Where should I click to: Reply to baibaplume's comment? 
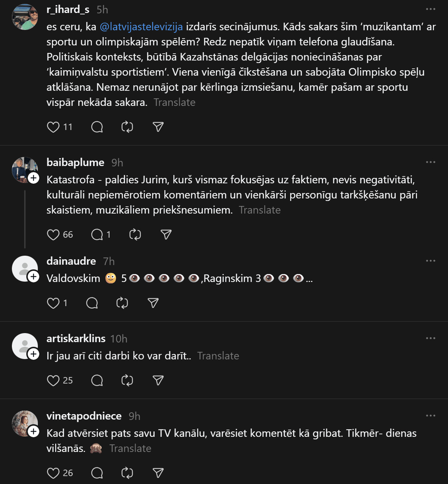[97, 235]
